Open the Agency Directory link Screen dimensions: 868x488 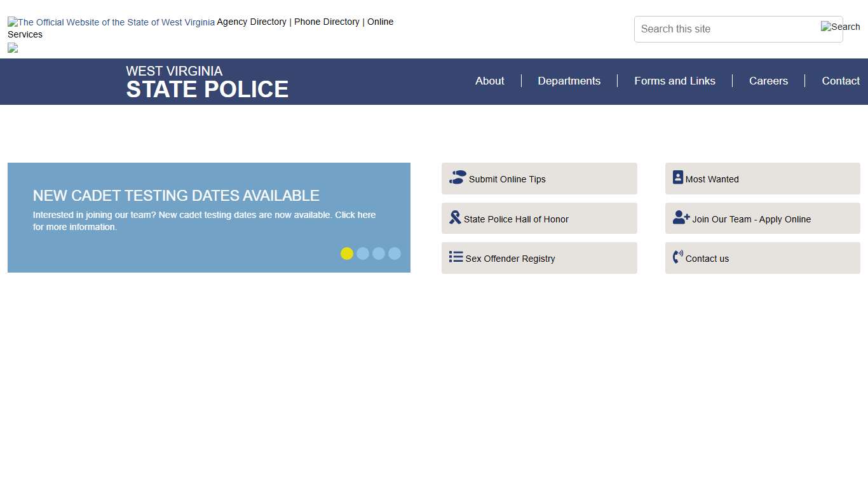tap(252, 22)
